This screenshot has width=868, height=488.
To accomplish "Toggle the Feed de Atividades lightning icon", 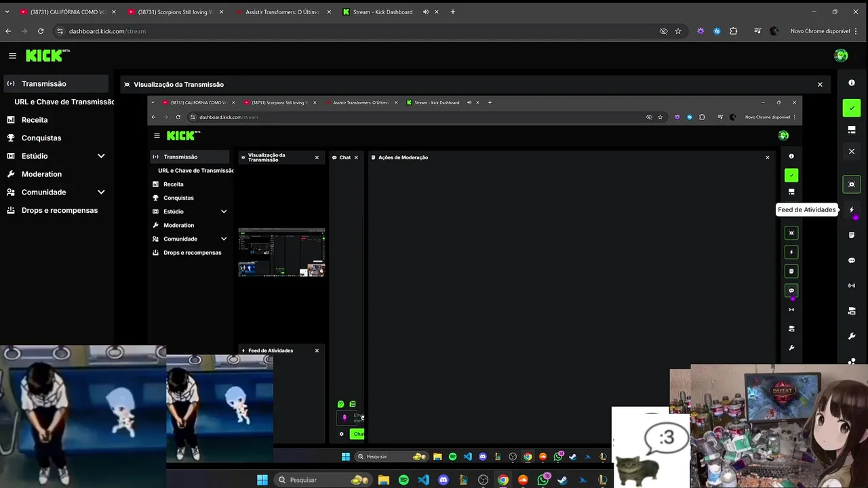I will [852, 209].
